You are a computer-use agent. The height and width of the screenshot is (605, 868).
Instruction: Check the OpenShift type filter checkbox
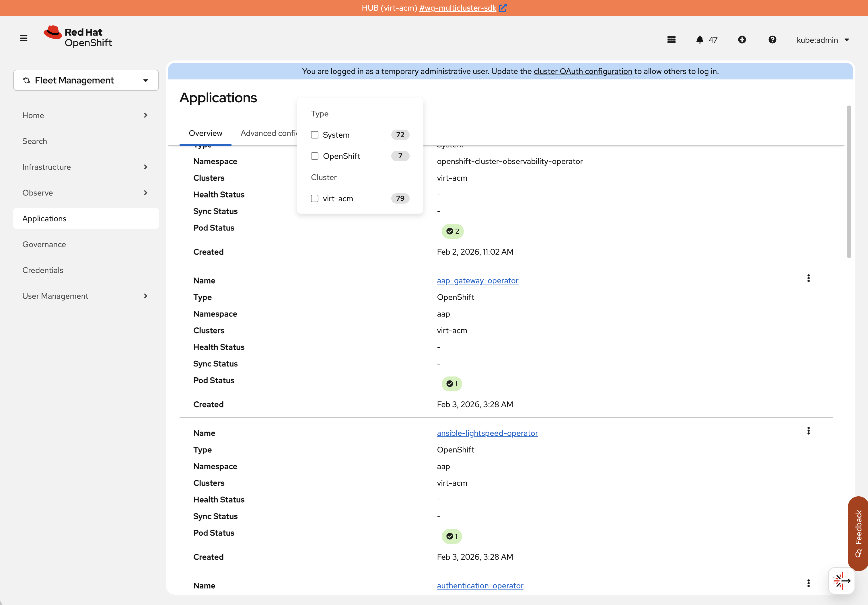315,156
